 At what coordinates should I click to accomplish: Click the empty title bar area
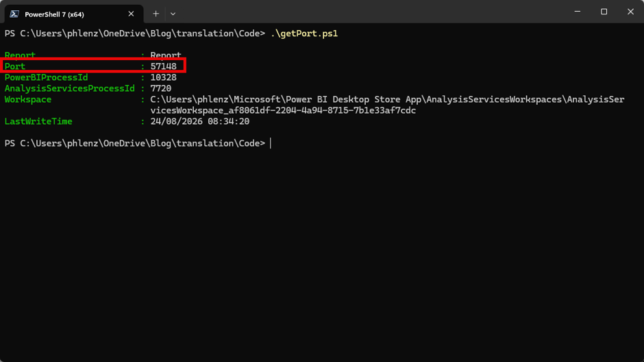pyautogui.click(x=370, y=12)
